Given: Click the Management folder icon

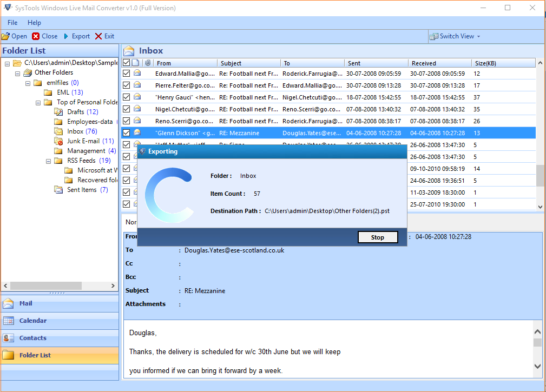Looking at the screenshot, I should [x=58, y=151].
